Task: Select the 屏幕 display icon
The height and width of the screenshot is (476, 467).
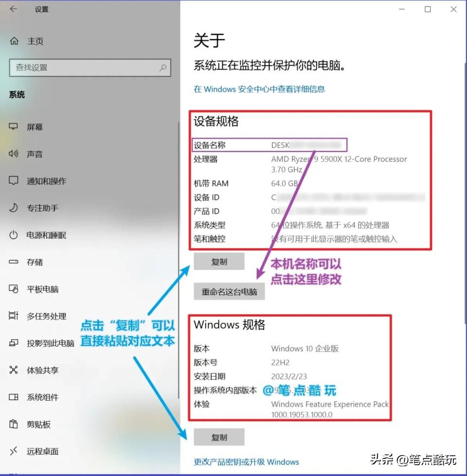Action: (13, 126)
